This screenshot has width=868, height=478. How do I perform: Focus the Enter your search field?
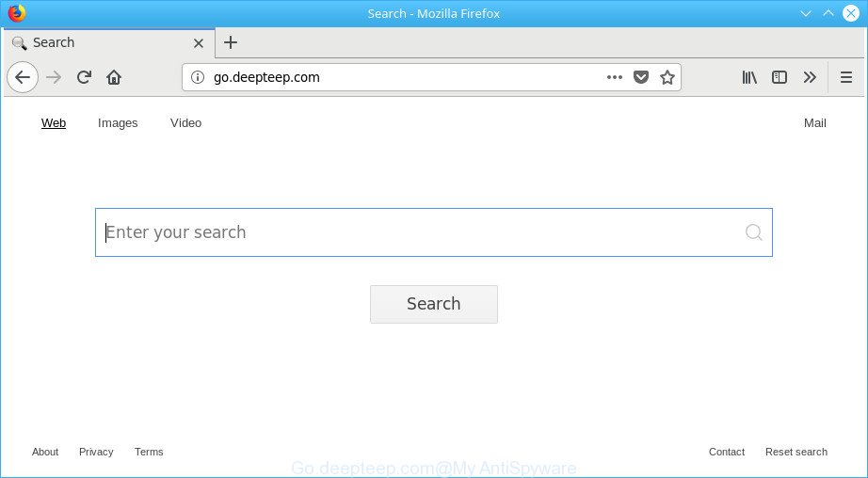[x=419, y=232]
